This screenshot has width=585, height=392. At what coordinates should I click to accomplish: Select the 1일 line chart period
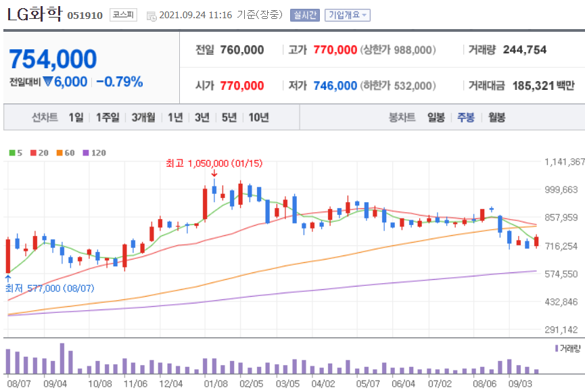tap(76, 118)
